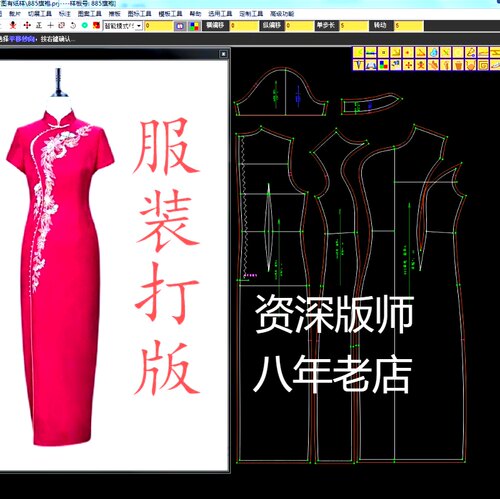This screenshot has height=499, width=500.
Task: Open the 活用工具 menu
Action: point(220,14)
